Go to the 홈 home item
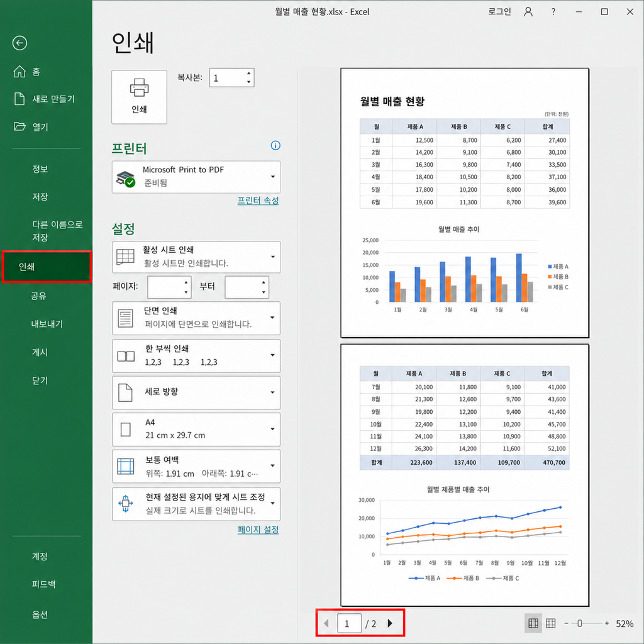644x644 pixels. point(26,72)
